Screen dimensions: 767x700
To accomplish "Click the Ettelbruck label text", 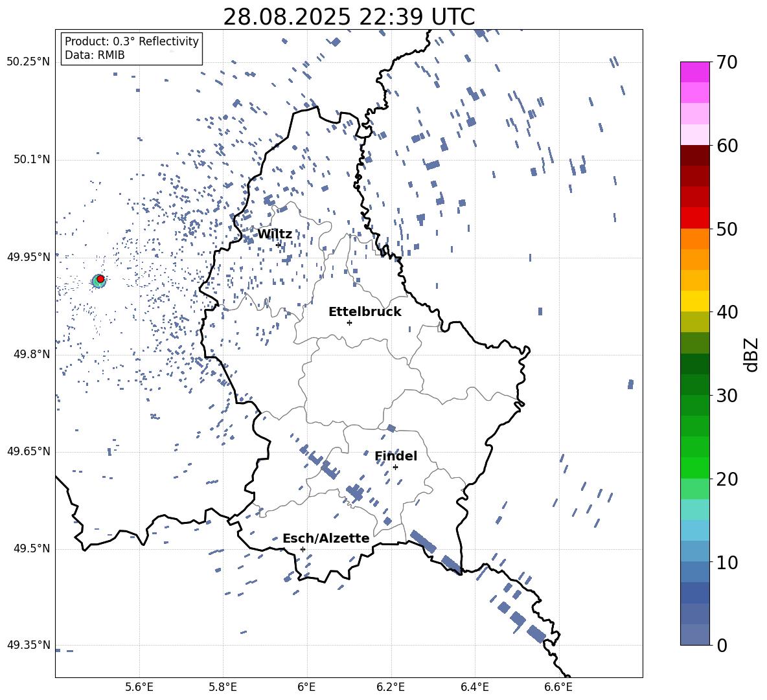I will [365, 312].
